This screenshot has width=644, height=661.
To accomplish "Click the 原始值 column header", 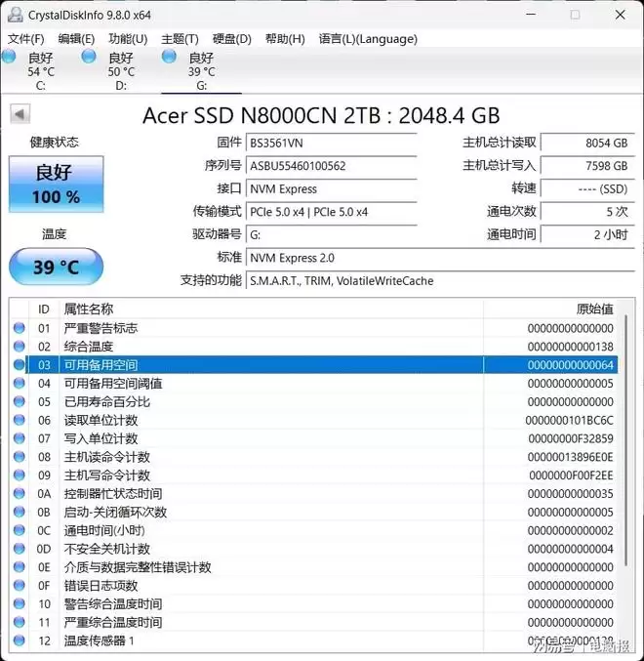I will pos(594,310).
